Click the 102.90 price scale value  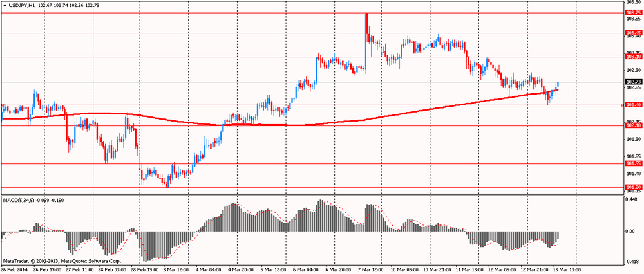point(633,71)
